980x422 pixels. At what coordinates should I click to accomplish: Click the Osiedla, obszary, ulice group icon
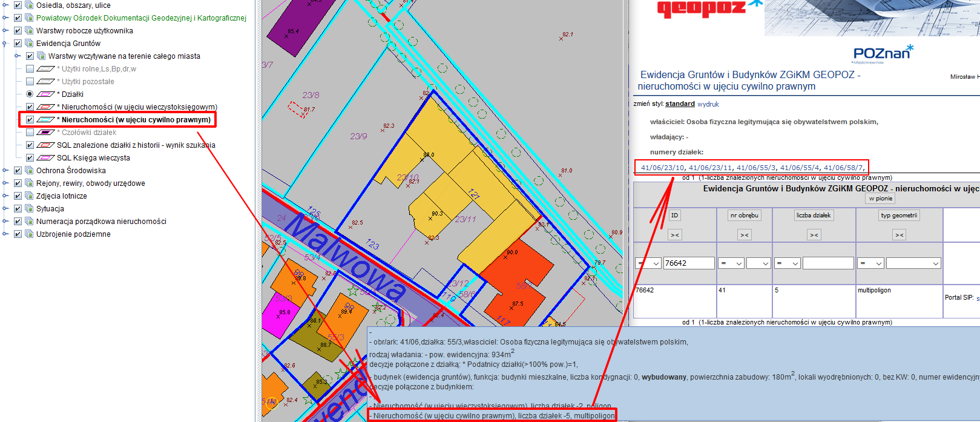[x=28, y=5]
